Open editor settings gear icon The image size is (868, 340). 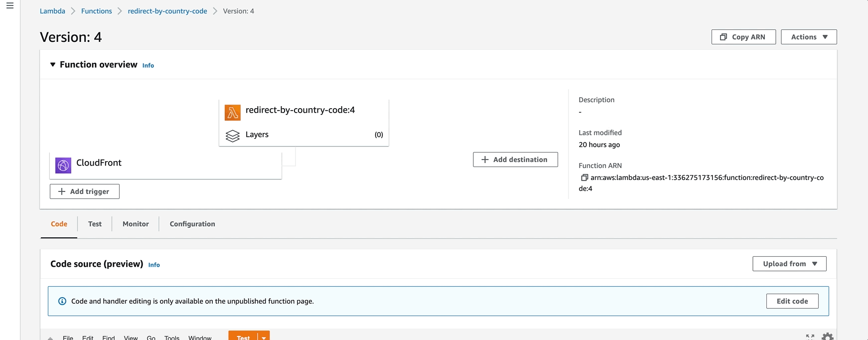pos(827,337)
